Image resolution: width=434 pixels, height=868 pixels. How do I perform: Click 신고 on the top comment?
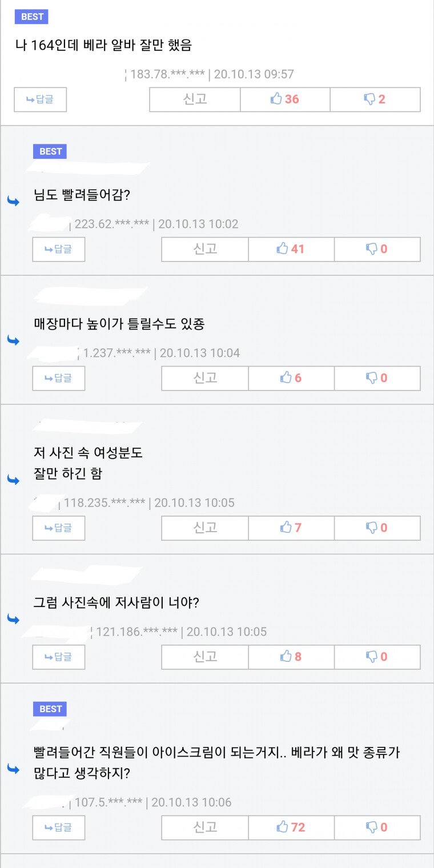click(x=195, y=99)
